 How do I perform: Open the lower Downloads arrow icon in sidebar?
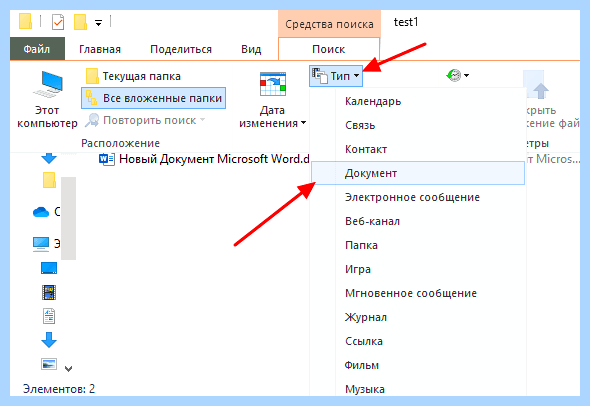(x=49, y=340)
